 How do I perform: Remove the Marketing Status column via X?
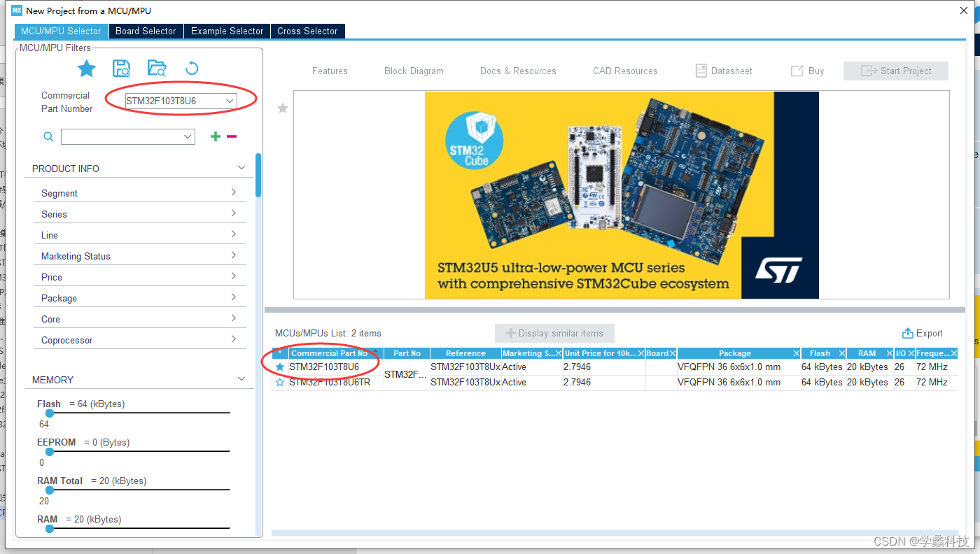tap(558, 353)
